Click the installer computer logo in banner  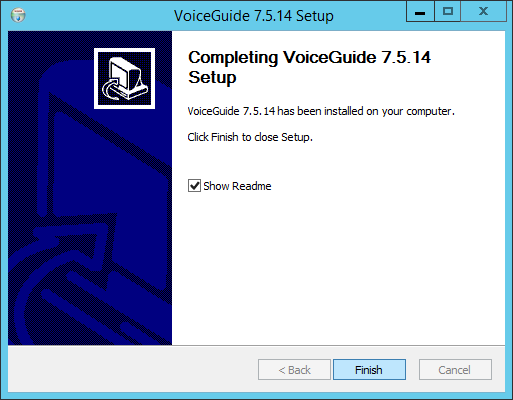(x=124, y=78)
